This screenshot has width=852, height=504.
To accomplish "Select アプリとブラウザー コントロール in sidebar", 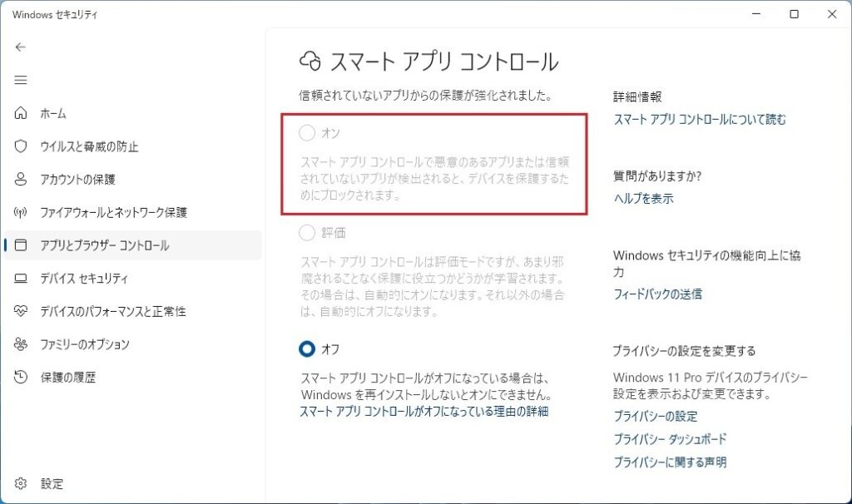I will click(133, 245).
